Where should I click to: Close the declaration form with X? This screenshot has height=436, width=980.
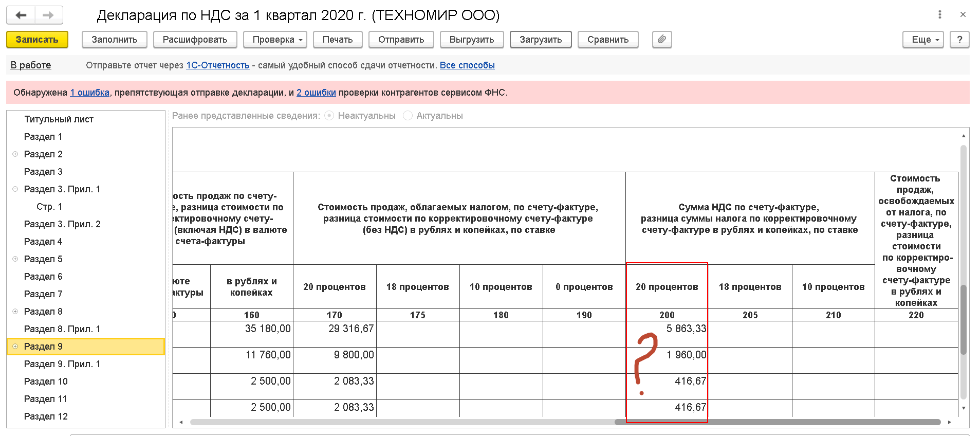pos(963,14)
